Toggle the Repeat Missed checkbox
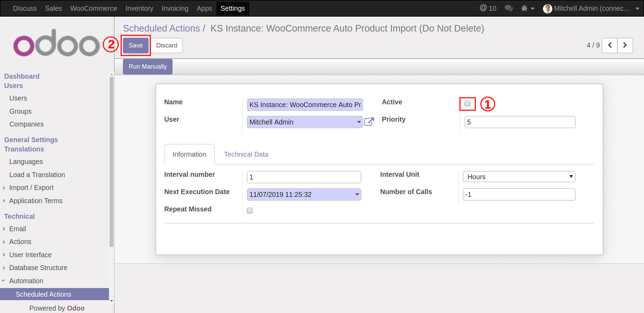Viewport: 644px width, 313px height. pos(250,210)
